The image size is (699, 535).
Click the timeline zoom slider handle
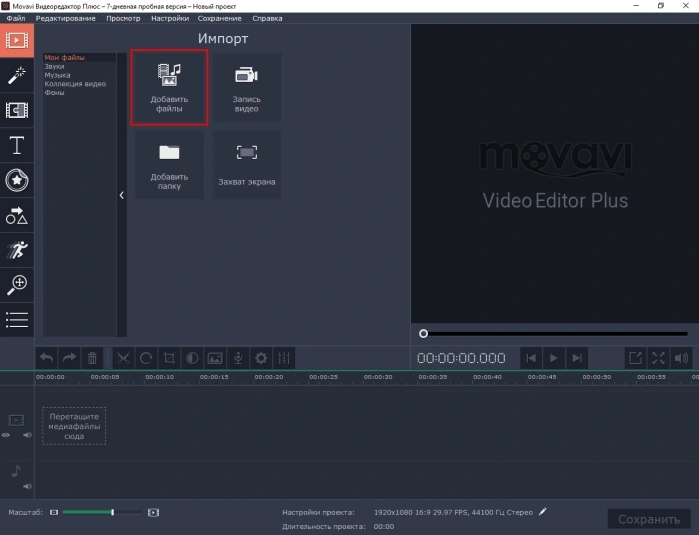tap(113, 513)
